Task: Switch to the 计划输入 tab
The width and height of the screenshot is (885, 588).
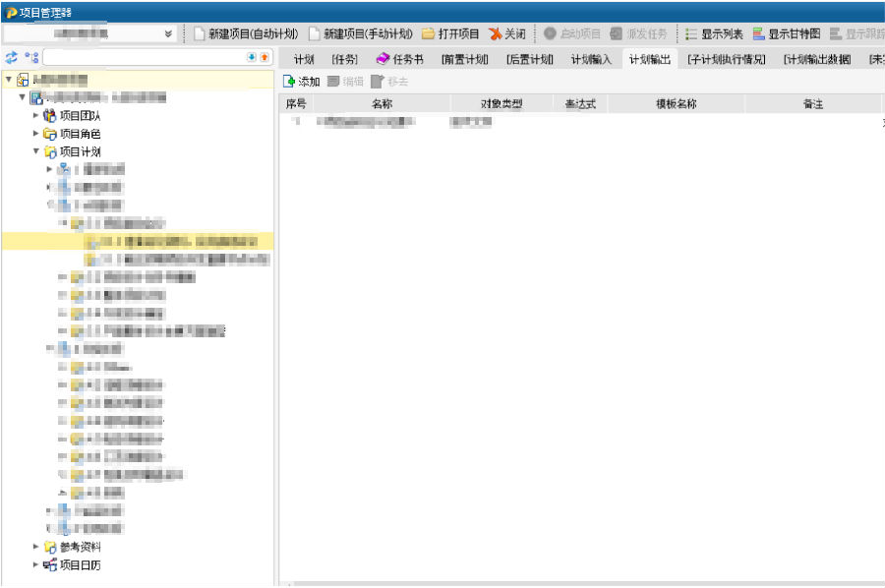Action: (x=591, y=59)
